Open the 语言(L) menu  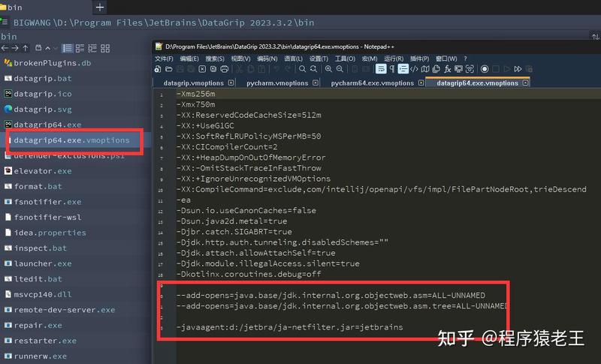[293, 59]
